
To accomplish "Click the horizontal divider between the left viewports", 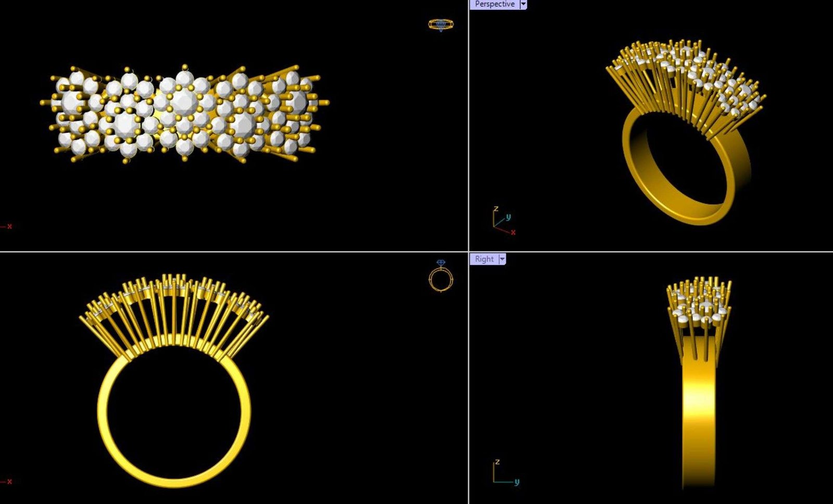I will [234, 252].
